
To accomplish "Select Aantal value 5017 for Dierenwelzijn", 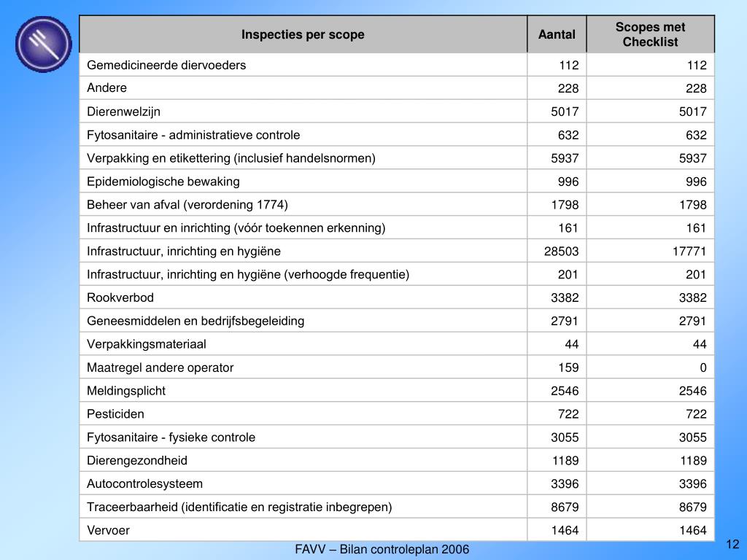I will [x=565, y=112].
